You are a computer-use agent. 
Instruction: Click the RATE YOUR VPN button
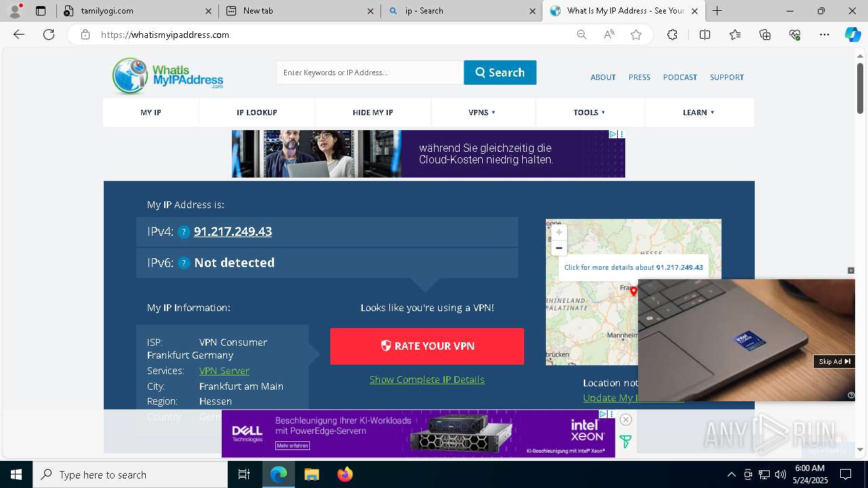(427, 346)
